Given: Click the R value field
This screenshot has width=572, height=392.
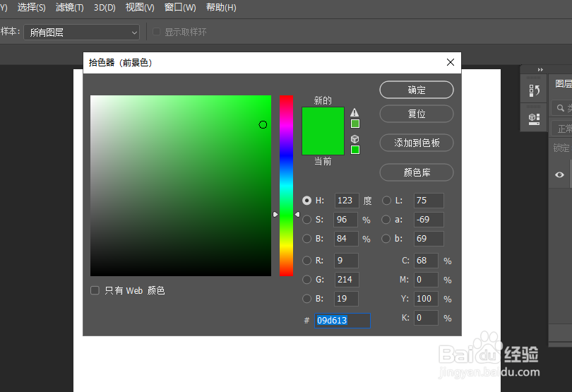Looking at the screenshot, I should click(346, 260).
